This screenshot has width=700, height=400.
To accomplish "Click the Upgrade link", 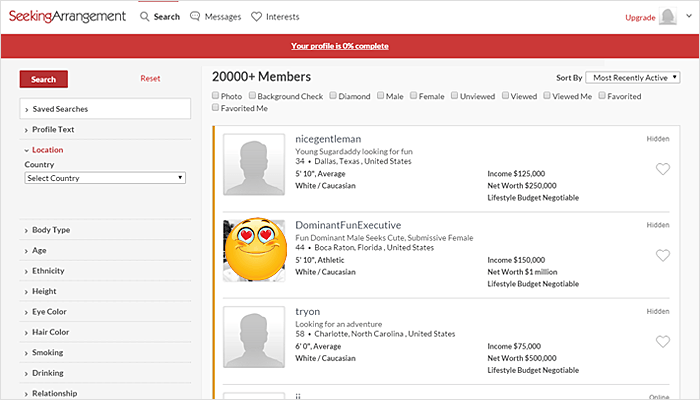I will tap(640, 17).
